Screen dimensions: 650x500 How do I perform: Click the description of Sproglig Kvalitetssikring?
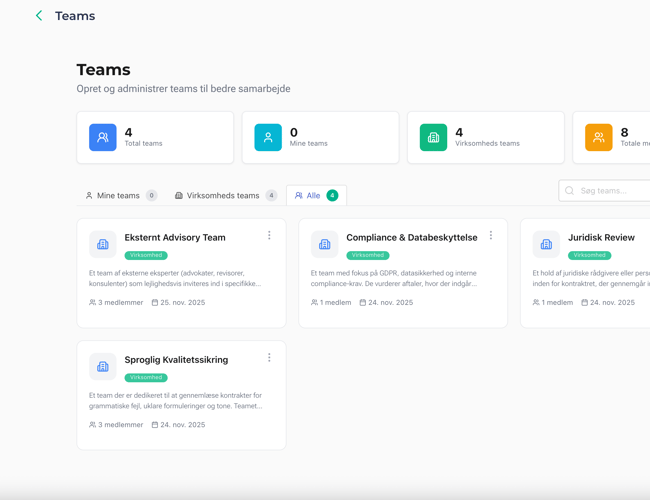[x=175, y=400]
